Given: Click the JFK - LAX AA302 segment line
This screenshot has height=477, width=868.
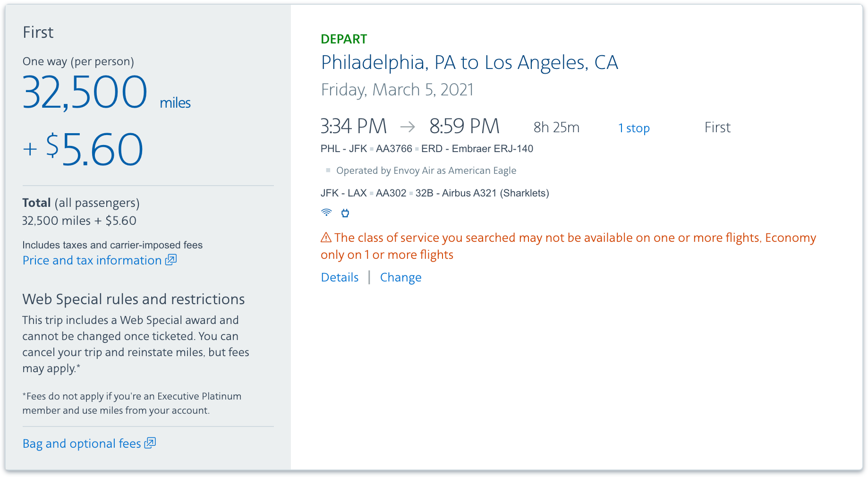Looking at the screenshot, I should [x=434, y=193].
